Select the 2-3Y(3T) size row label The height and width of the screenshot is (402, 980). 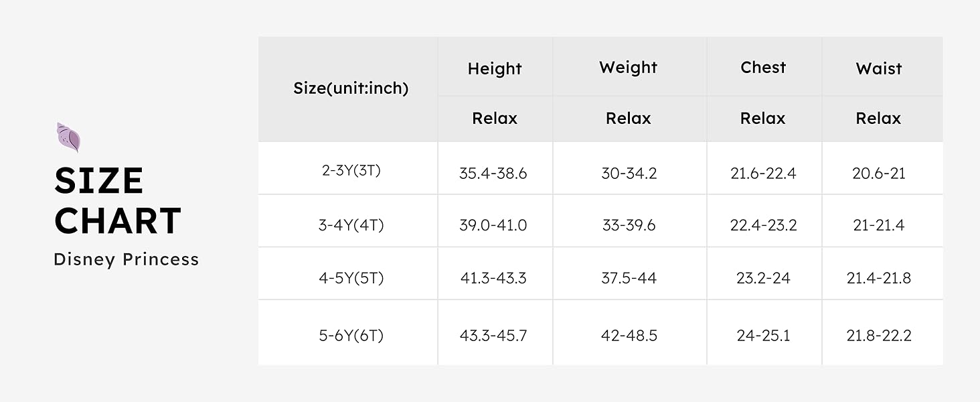(x=351, y=170)
